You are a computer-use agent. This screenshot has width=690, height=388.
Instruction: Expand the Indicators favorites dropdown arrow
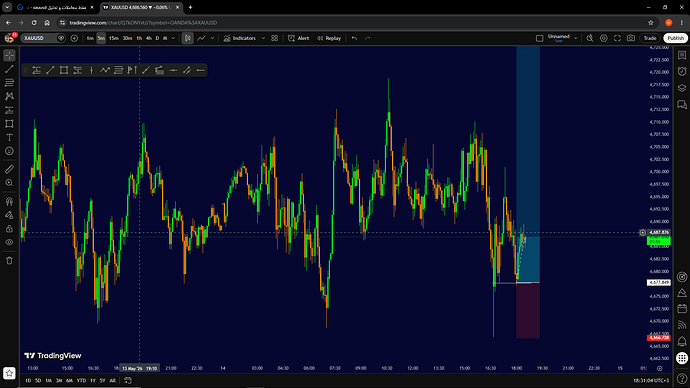pyautogui.click(x=263, y=38)
